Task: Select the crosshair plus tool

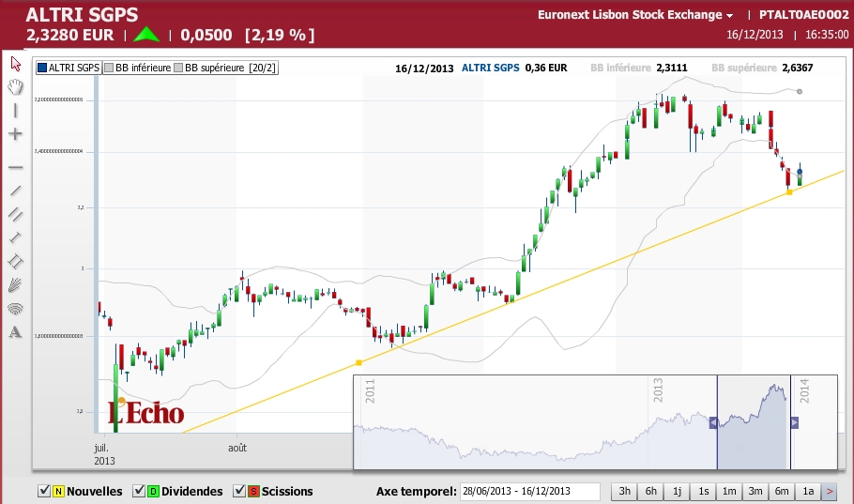Action: (x=15, y=134)
